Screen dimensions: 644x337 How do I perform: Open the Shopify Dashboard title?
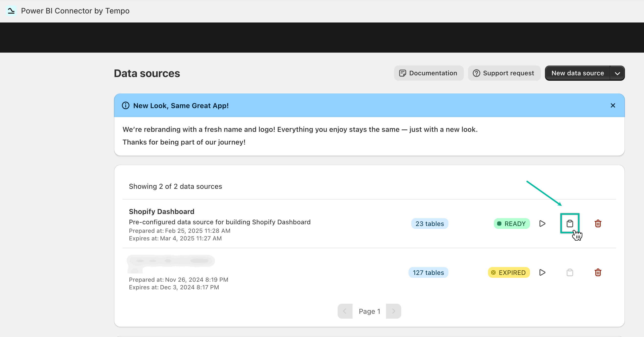point(162,212)
